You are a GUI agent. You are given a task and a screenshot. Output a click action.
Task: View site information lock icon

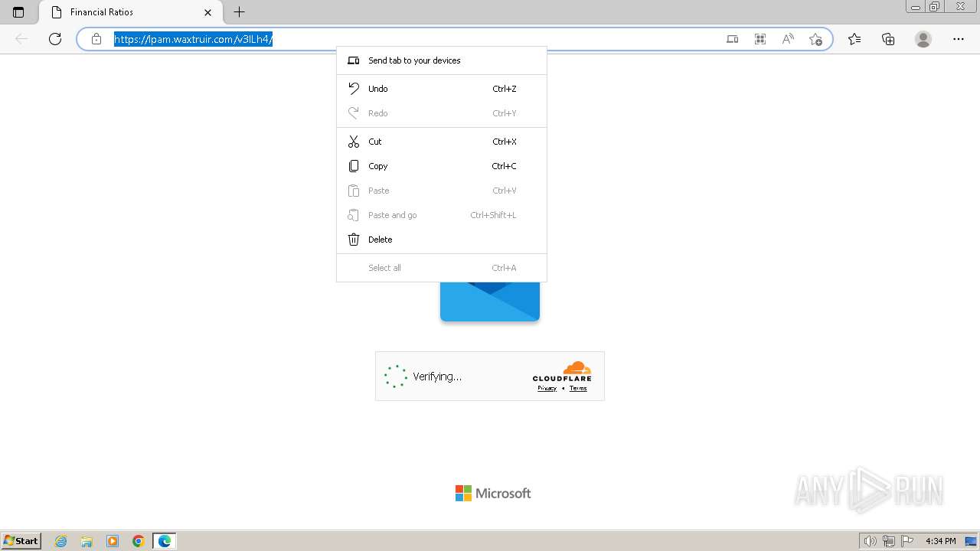(96, 39)
